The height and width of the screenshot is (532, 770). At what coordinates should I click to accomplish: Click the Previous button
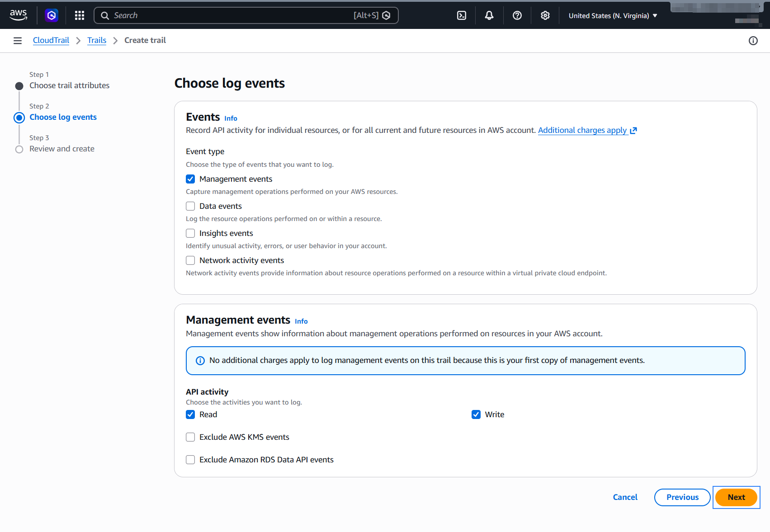(x=682, y=497)
